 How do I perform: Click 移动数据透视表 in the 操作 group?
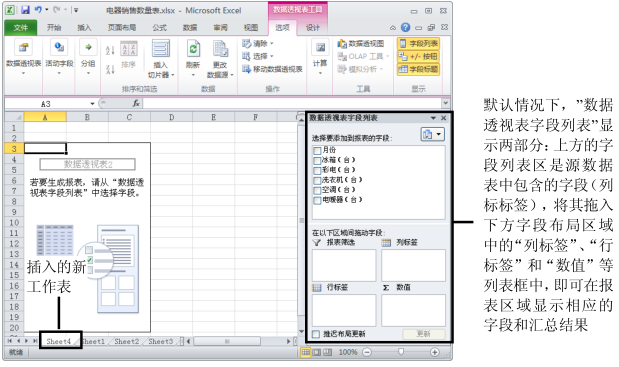point(272,69)
